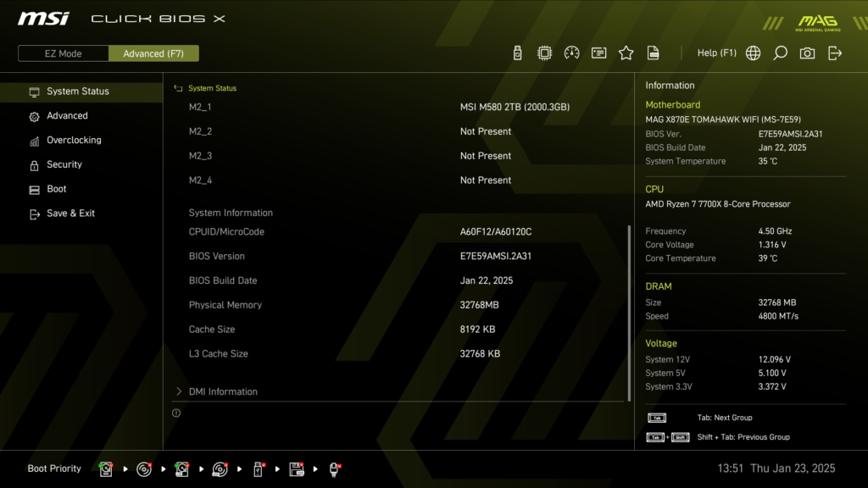Click the System 3.3V 3.372 V value
This screenshot has width=868, height=488.
(772, 386)
